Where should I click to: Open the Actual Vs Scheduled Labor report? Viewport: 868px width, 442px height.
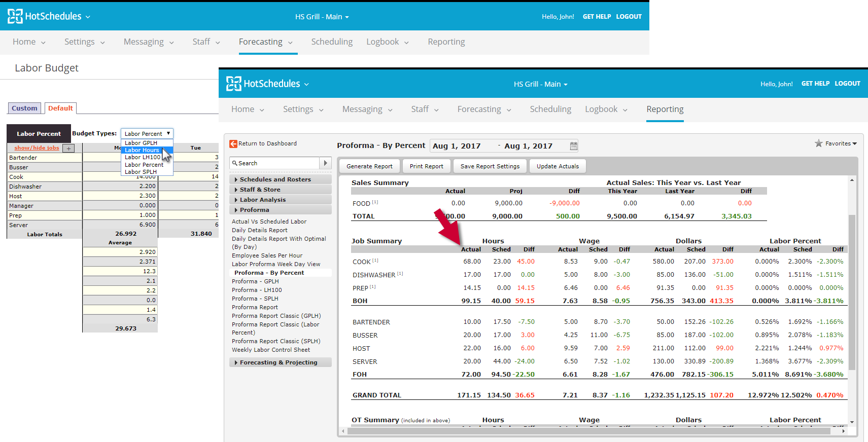[x=269, y=222]
